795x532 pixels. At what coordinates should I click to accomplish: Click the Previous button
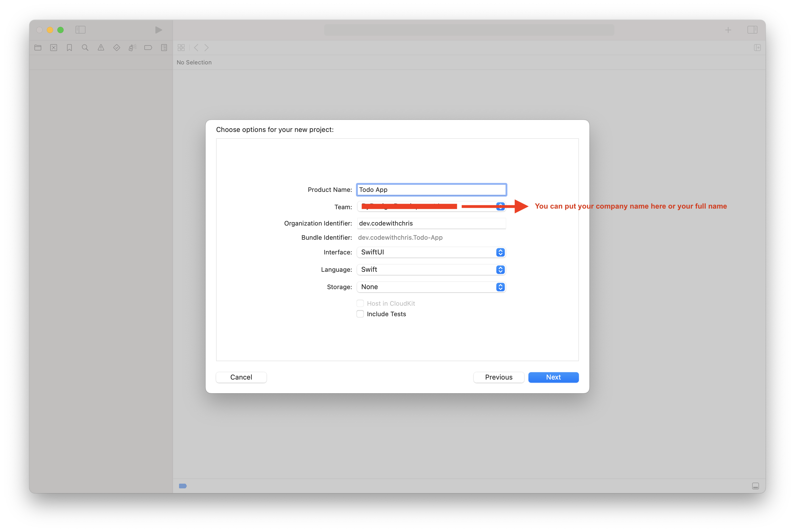click(499, 377)
